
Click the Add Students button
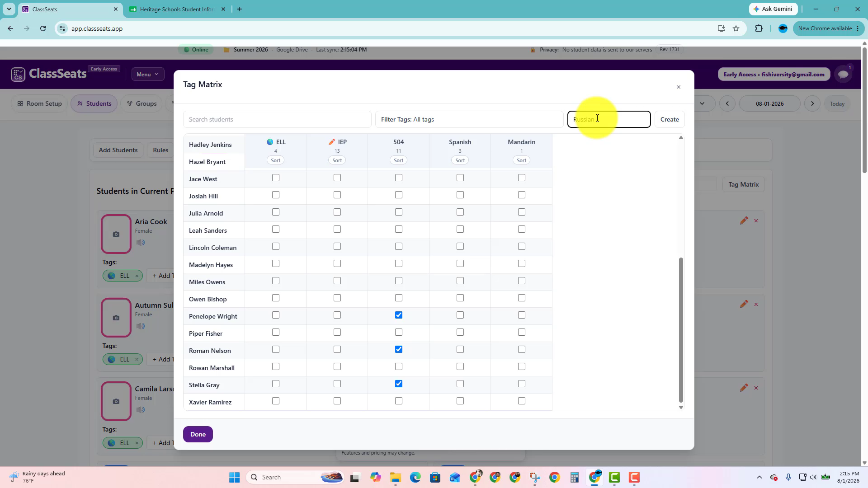pos(118,150)
